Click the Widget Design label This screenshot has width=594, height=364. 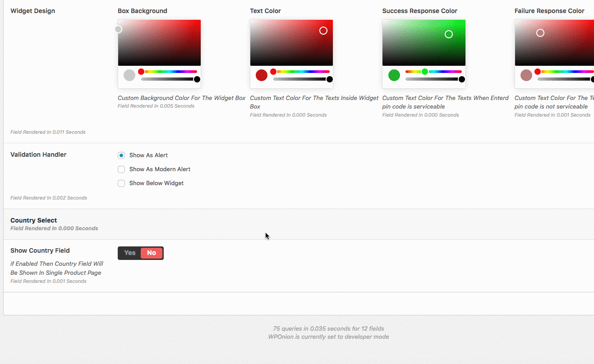pyautogui.click(x=32, y=11)
